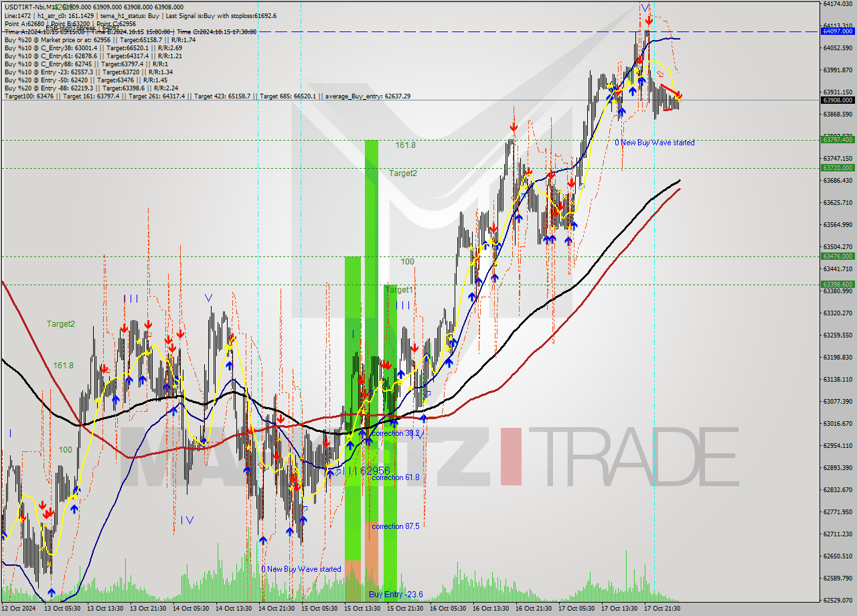Click the 17 Oct 13:30 time label
The width and height of the screenshot is (857, 616).
pos(619,608)
